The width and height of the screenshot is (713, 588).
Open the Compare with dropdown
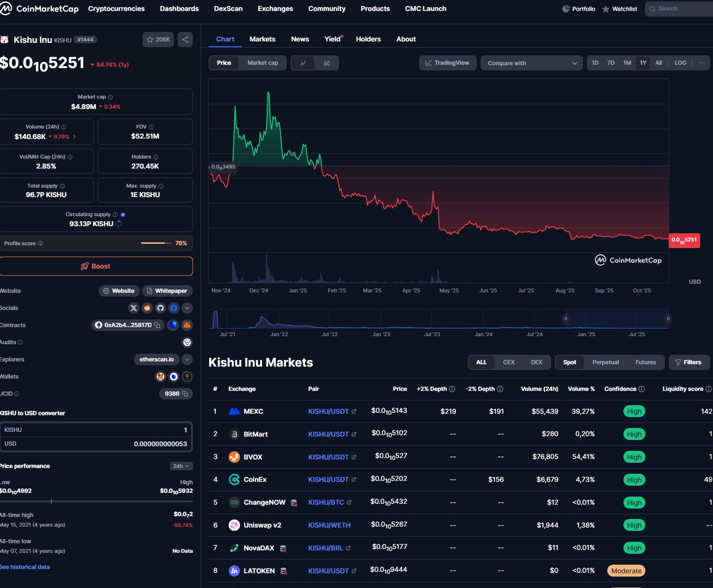[532, 63]
